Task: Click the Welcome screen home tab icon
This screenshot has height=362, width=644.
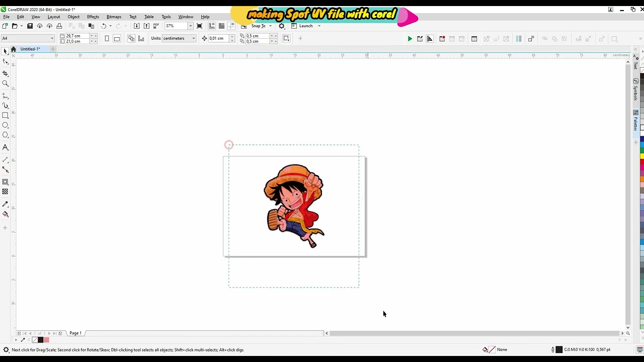Action: pyautogui.click(x=14, y=49)
